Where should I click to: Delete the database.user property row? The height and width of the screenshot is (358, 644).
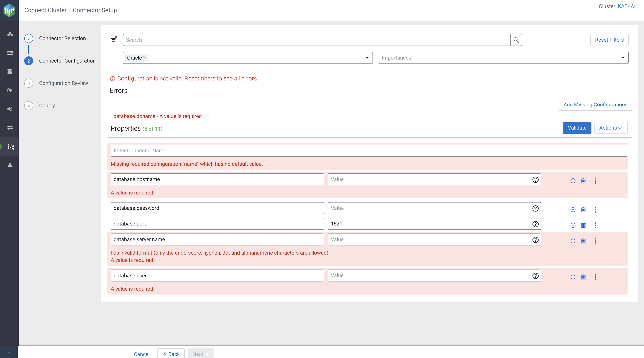pyautogui.click(x=583, y=277)
